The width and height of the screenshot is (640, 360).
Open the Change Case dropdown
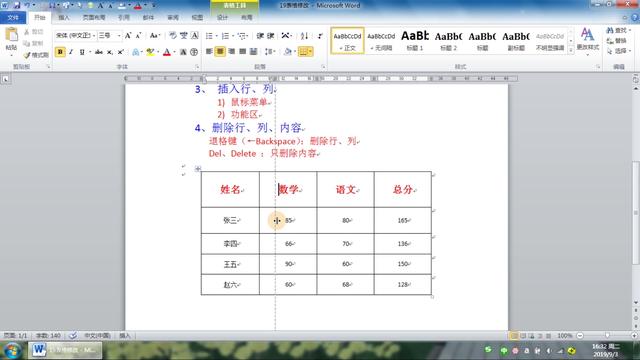click(155, 36)
